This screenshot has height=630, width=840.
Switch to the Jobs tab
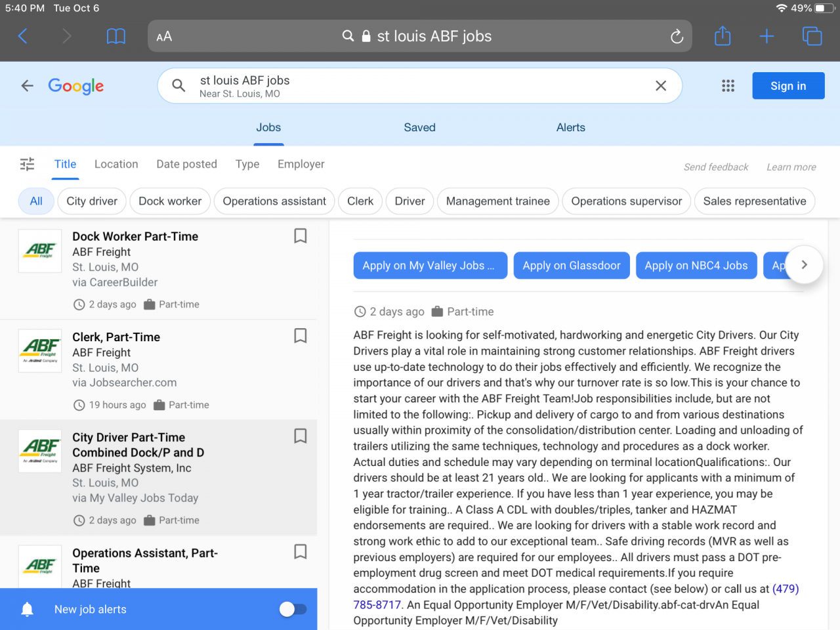tap(268, 127)
